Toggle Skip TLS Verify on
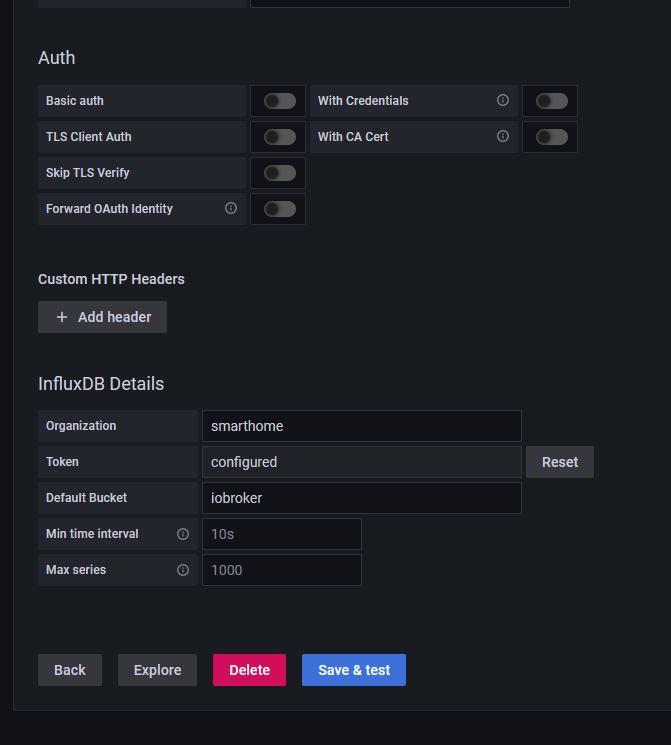Viewport: 671px width, 745px height. [279, 173]
